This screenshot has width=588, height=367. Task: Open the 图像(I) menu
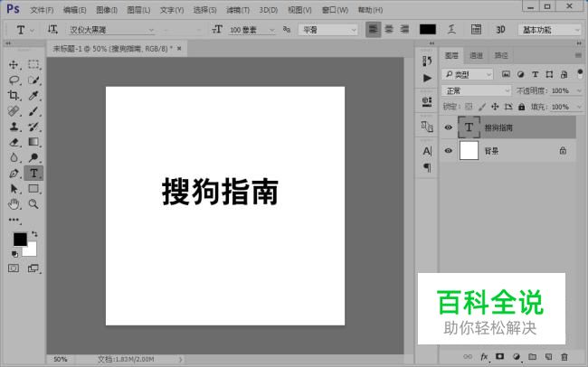(x=107, y=10)
